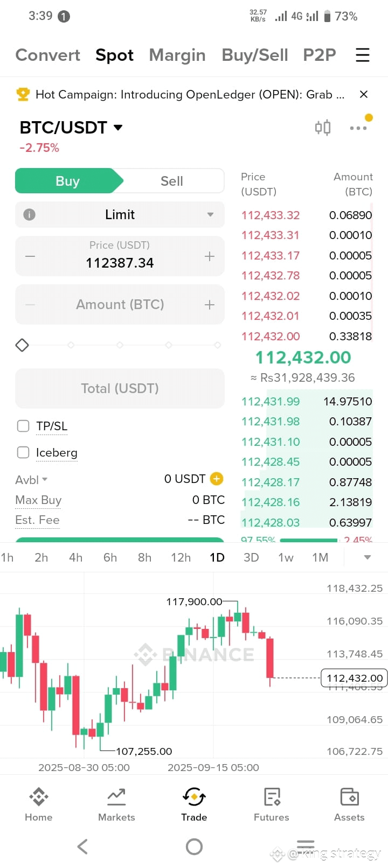Image resolution: width=388 pixels, height=868 pixels.
Task: Open the hamburger menu icon
Action: pyautogui.click(x=363, y=55)
